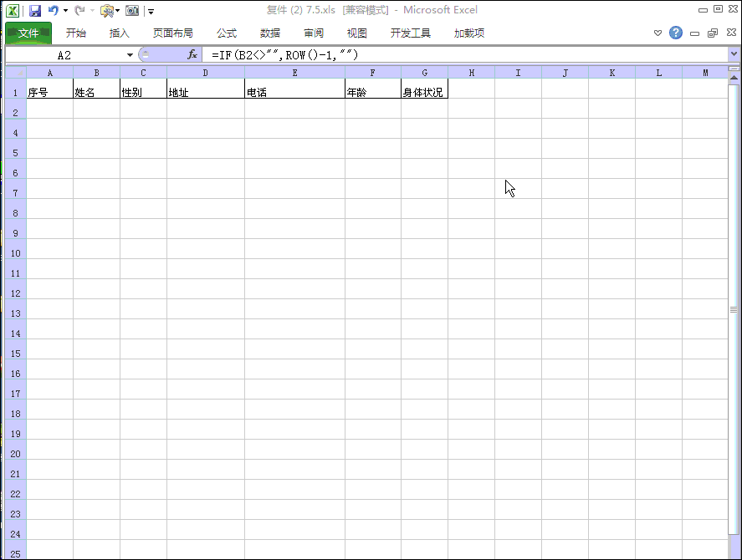This screenshot has height=560, width=742.
Task: Open the dropdown beside the print preview icon
Action: (117, 10)
